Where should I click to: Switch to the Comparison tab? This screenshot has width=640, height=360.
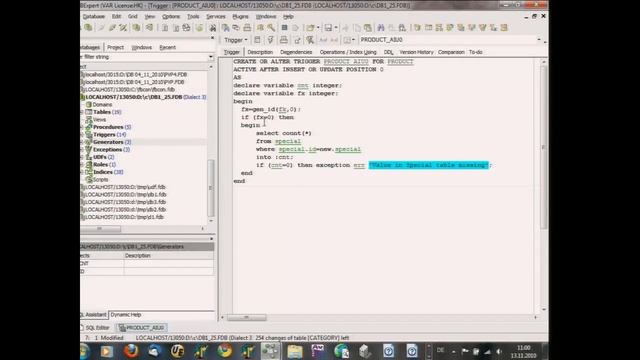click(x=451, y=52)
